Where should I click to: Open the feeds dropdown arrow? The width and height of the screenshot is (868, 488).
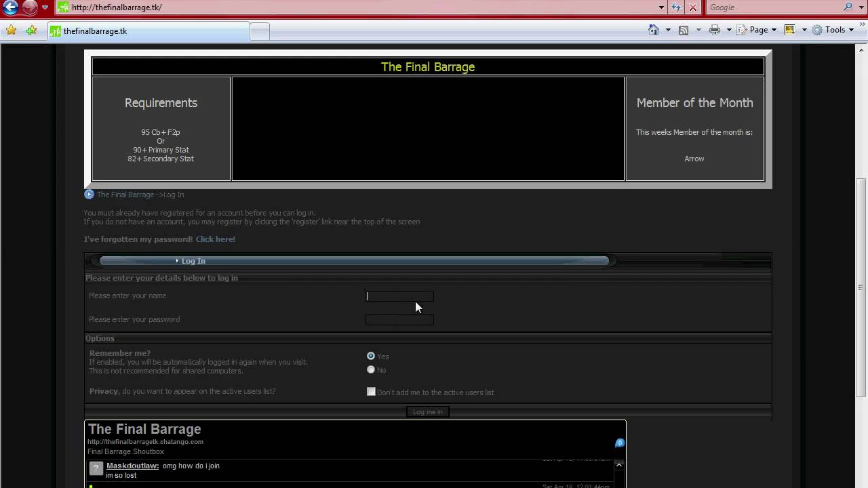pos(698,30)
